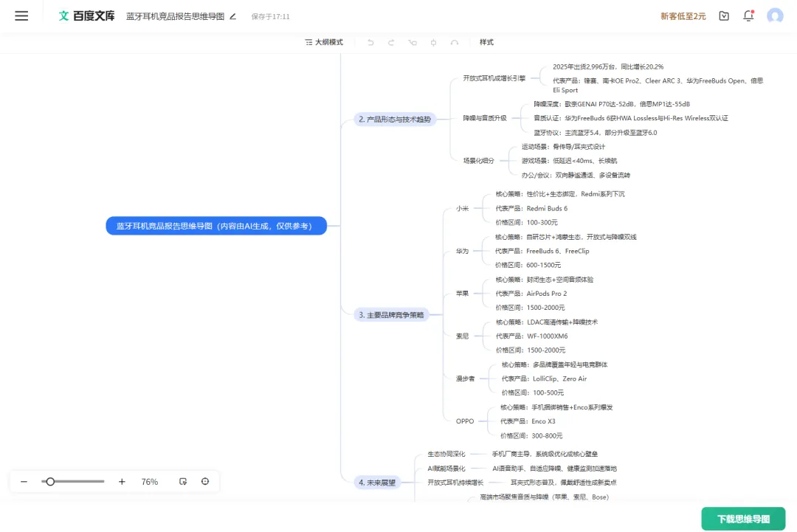Viewport: 797px width, 532px height.
Task: Click text 核心策略：LDAC高清传输+降噪技术
Action: pos(546,322)
